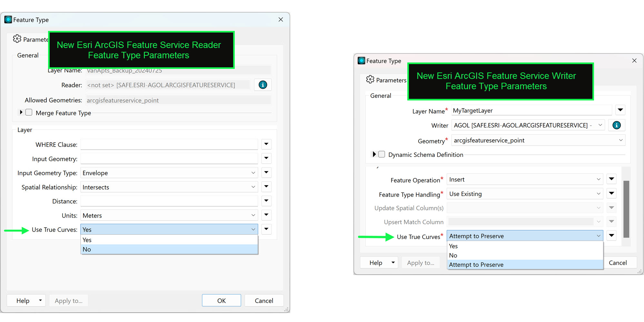
Task: Close the left Feature Type dialog
Action: pyautogui.click(x=281, y=20)
